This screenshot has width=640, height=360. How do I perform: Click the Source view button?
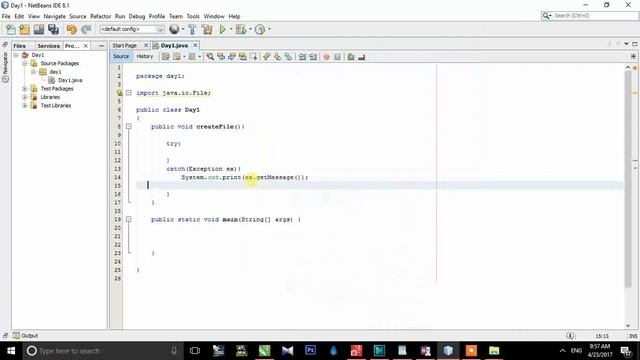pos(121,56)
